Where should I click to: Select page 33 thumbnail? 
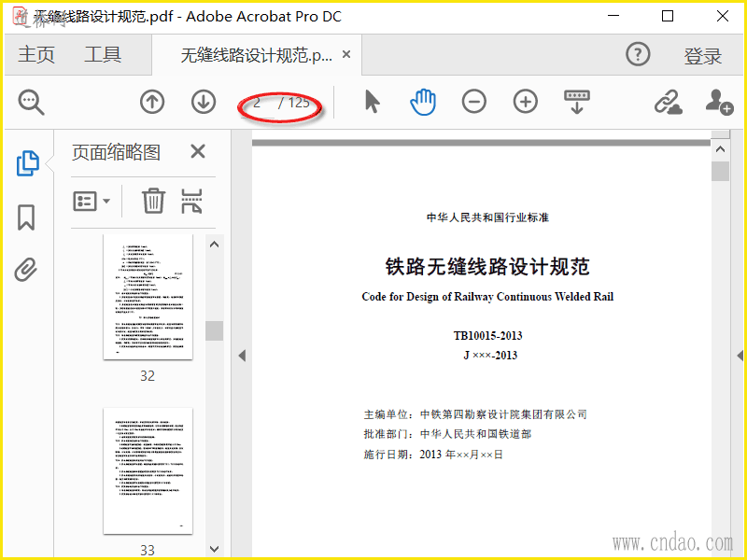click(x=148, y=470)
